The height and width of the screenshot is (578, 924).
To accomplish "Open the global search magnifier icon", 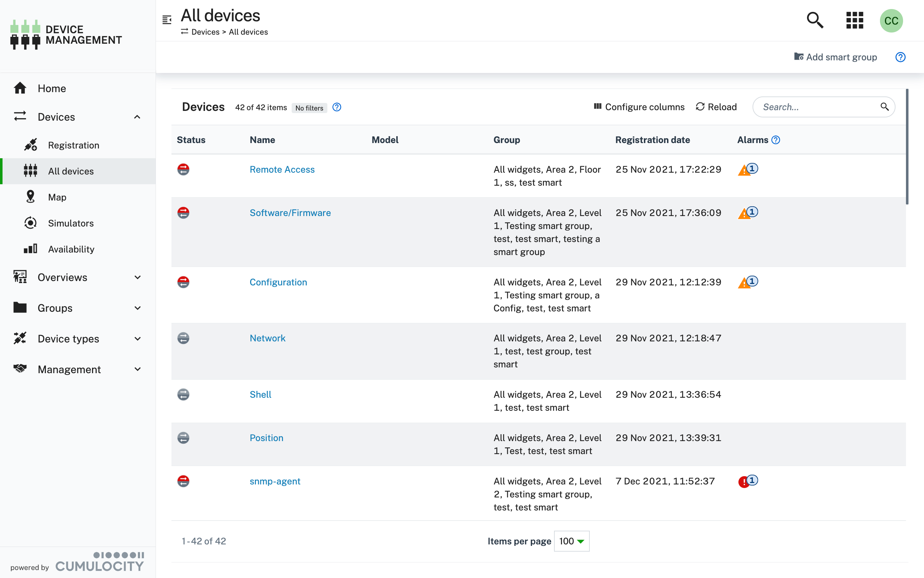I will [x=815, y=20].
